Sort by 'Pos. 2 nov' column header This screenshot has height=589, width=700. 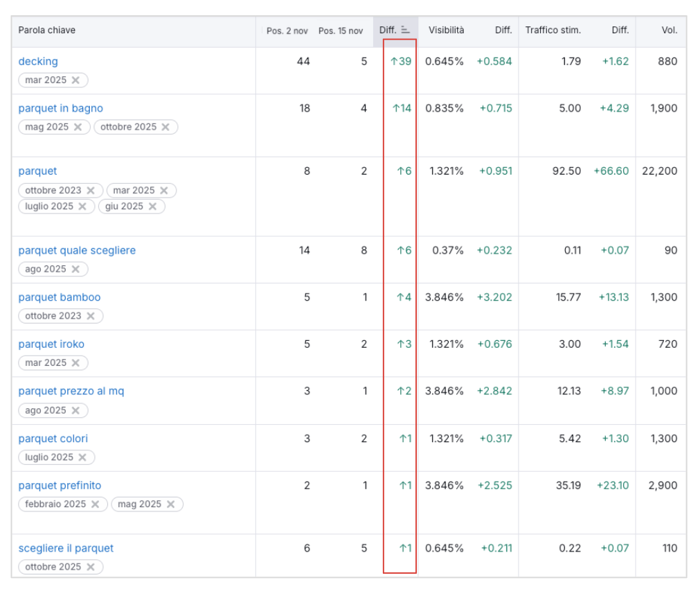(x=287, y=31)
